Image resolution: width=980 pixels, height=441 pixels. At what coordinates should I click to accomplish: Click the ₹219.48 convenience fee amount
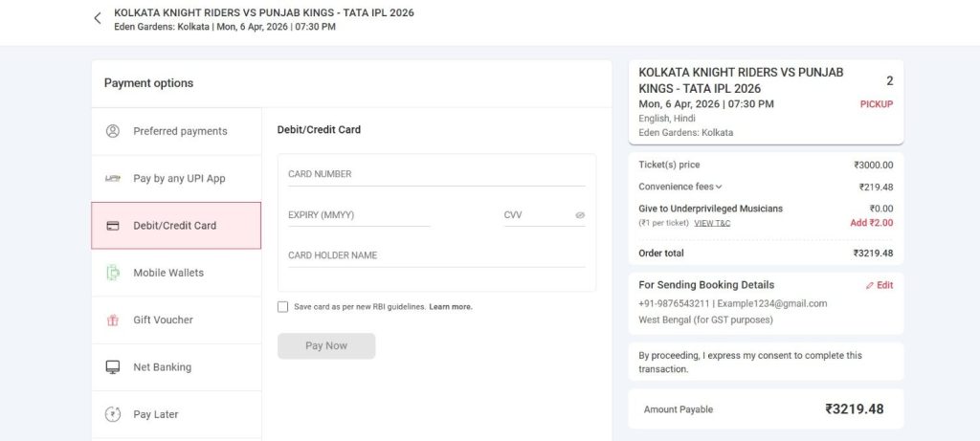(876, 187)
